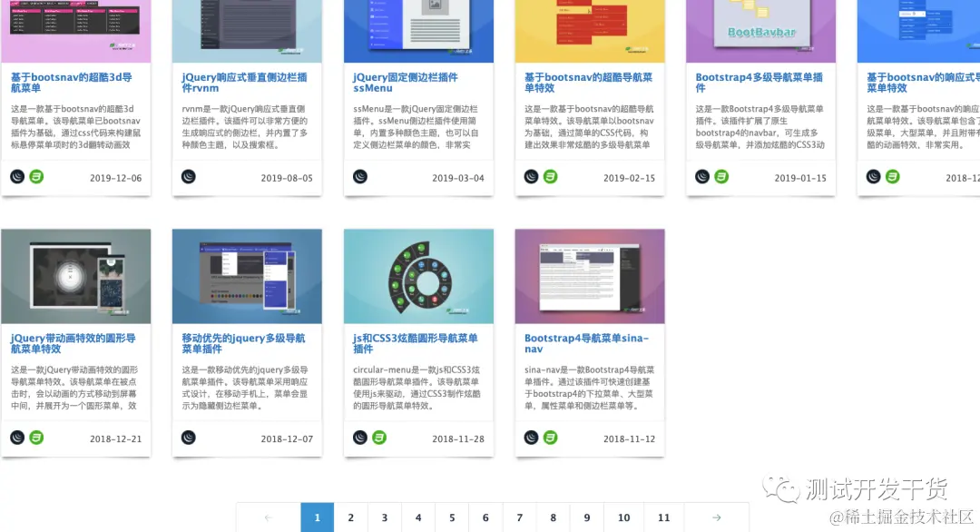980x532 pixels.
Task: Click the date 2019-12-06
Action: pos(115,178)
